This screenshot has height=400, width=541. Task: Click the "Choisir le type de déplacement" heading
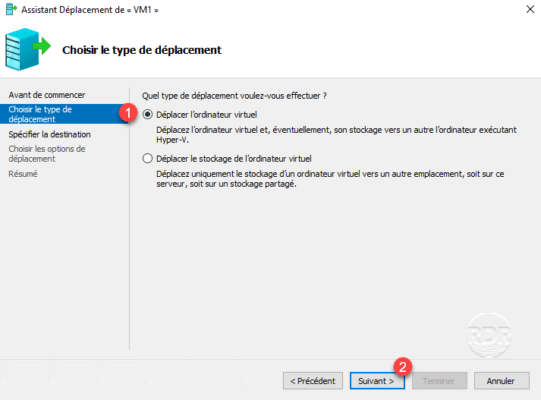142,50
